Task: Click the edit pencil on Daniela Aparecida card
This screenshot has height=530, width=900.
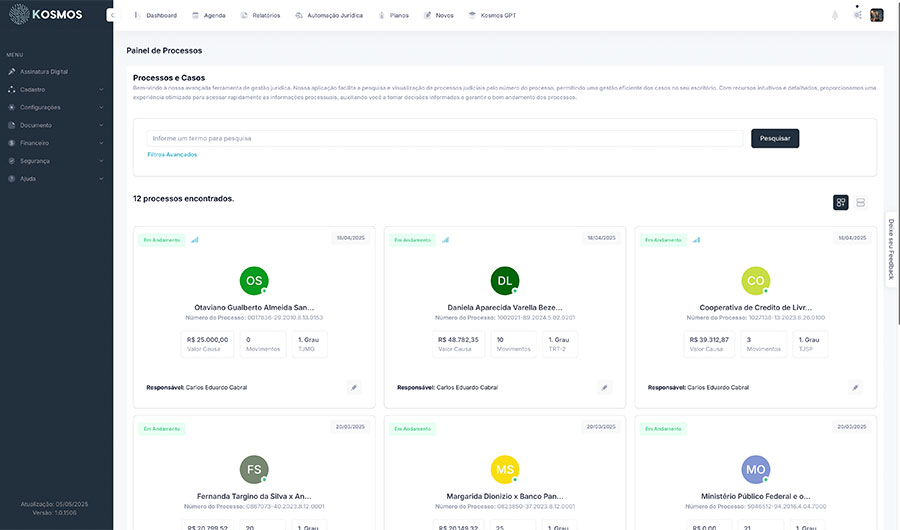Action: (x=604, y=387)
